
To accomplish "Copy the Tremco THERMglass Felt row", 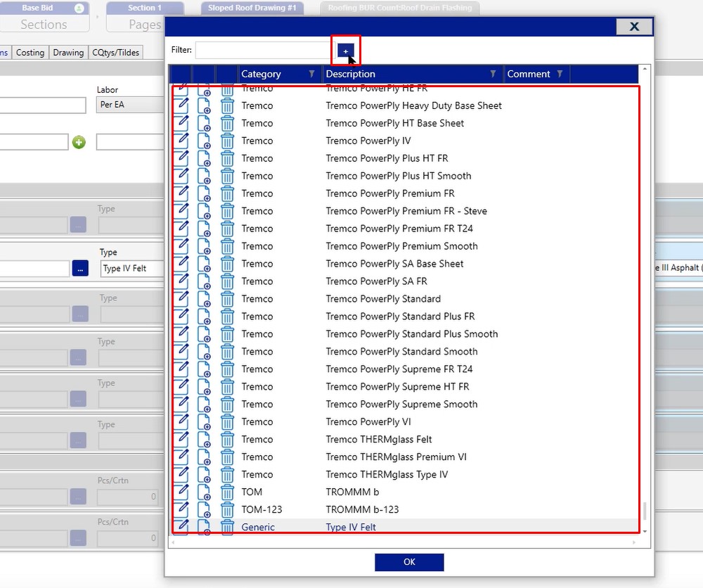I will [204, 440].
